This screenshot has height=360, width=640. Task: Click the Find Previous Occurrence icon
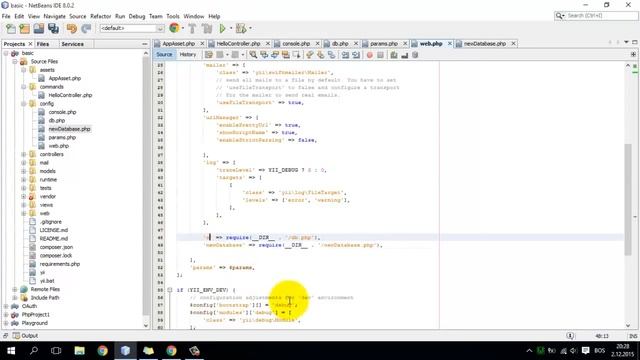point(264,55)
